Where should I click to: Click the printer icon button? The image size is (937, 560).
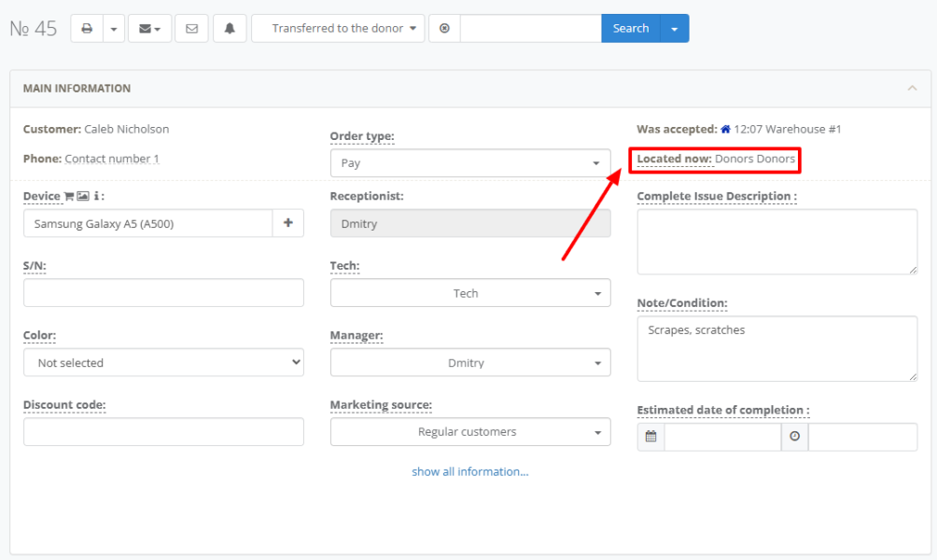(x=87, y=28)
